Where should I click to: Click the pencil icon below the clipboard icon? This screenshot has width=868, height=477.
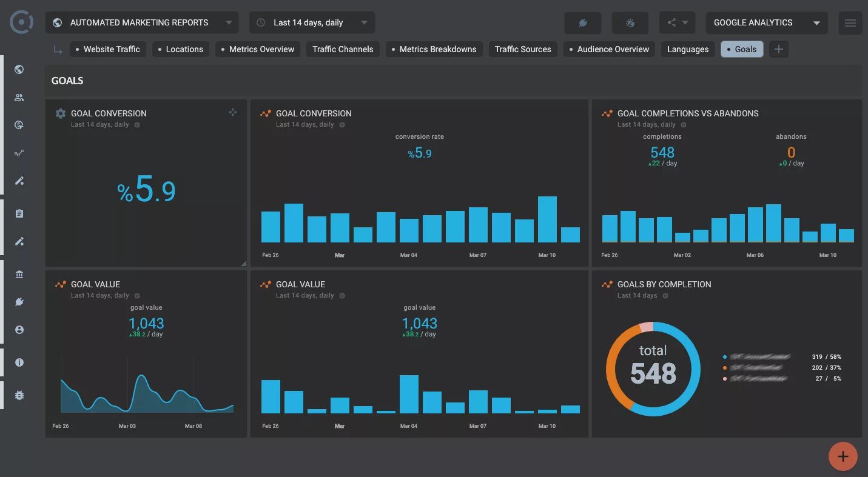coord(19,241)
